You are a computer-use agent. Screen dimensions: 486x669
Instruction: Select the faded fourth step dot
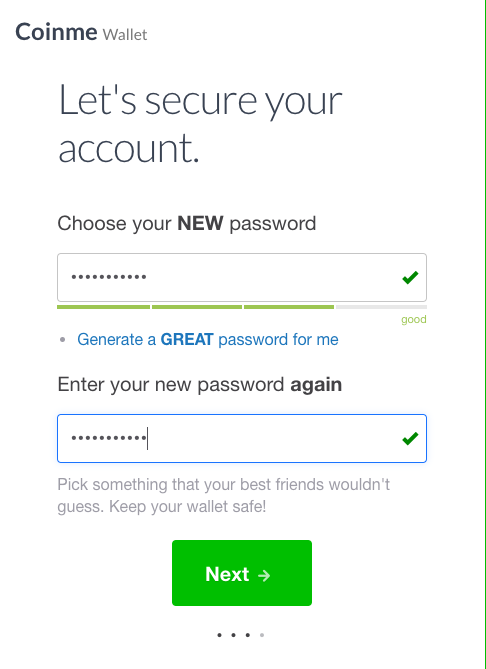click(x=262, y=635)
